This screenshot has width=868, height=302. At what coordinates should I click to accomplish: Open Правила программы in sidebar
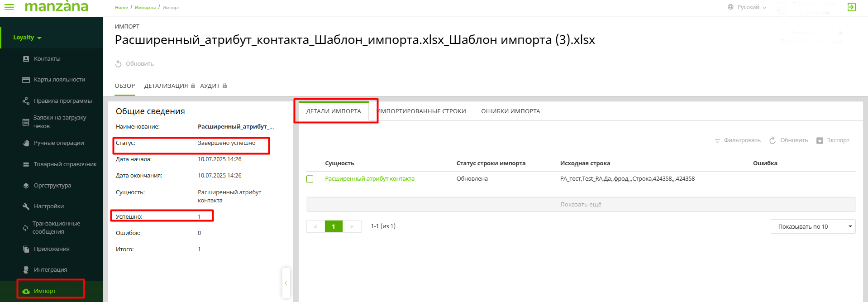pos(62,101)
